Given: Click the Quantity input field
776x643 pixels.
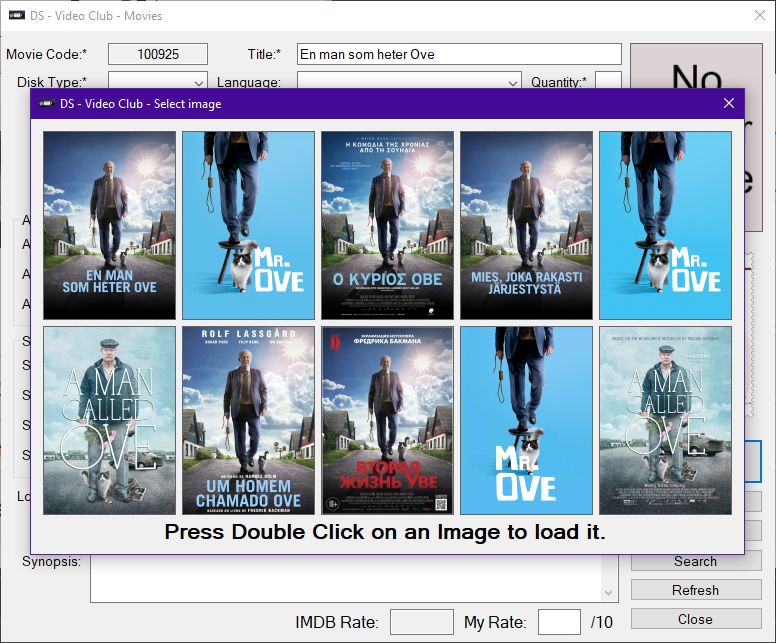Looking at the screenshot, I should pos(608,80).
